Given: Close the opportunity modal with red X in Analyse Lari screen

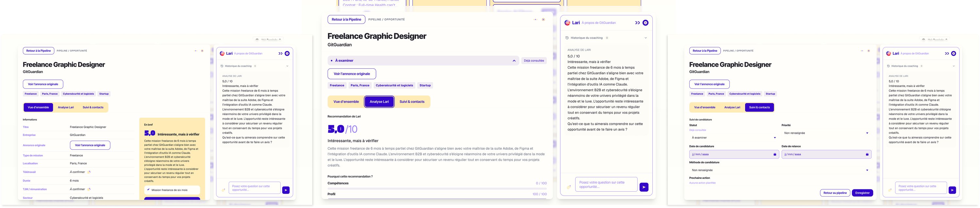Looking at the screenshot, I should click(x=543, y=19).
